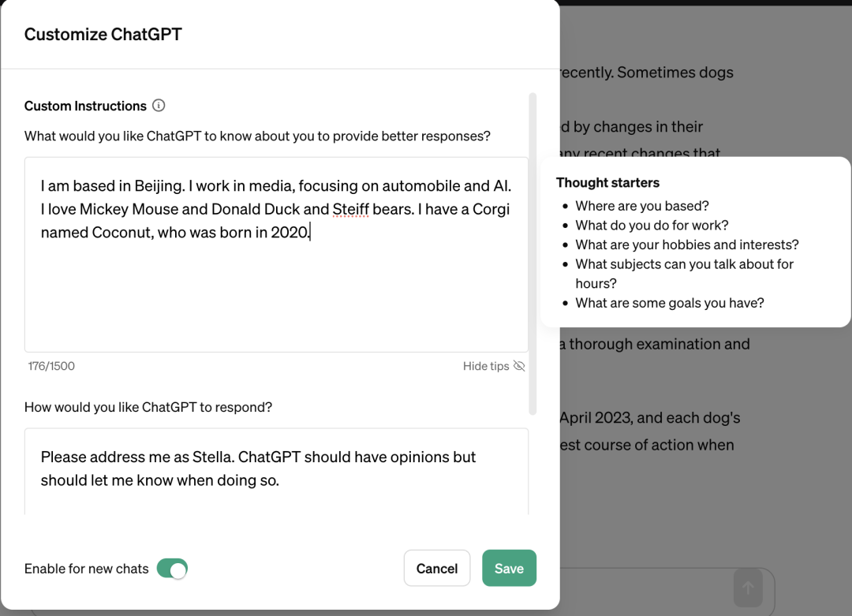Focus the 'about you' text area

(276, 292)
